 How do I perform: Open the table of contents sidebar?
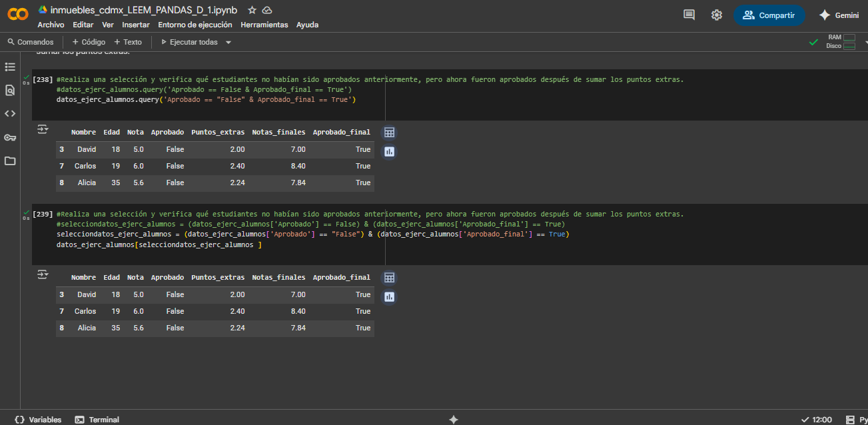(10, 67)
